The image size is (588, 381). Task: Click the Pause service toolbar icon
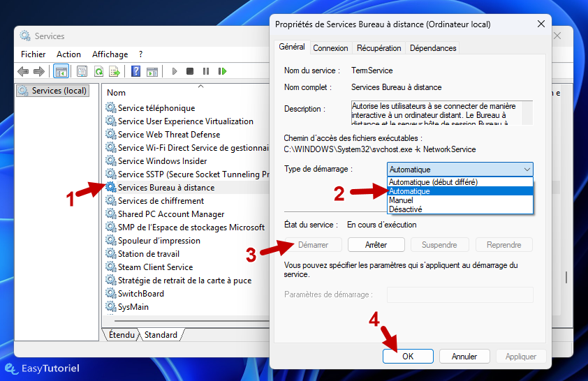click(206, 71)
